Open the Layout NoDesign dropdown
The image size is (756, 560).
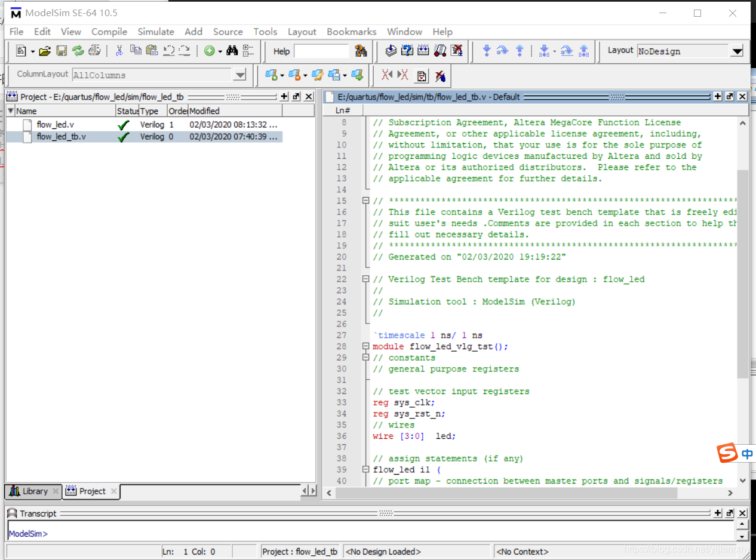(737, 51)
